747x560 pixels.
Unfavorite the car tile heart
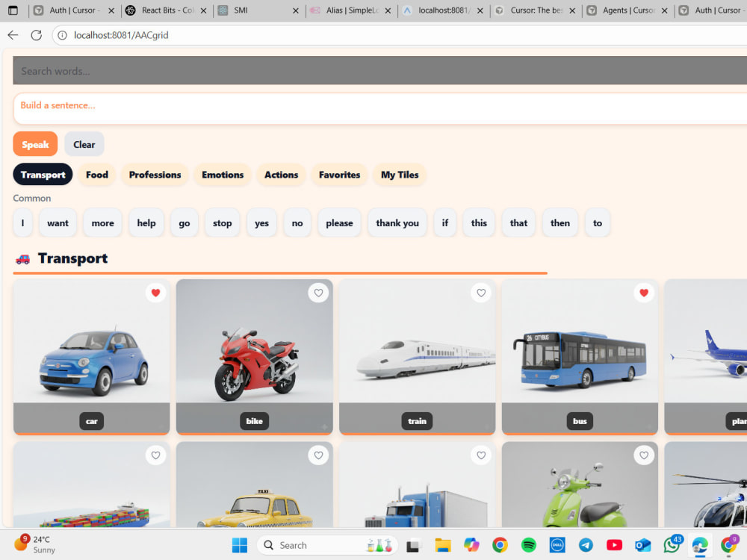coord(155,293)
